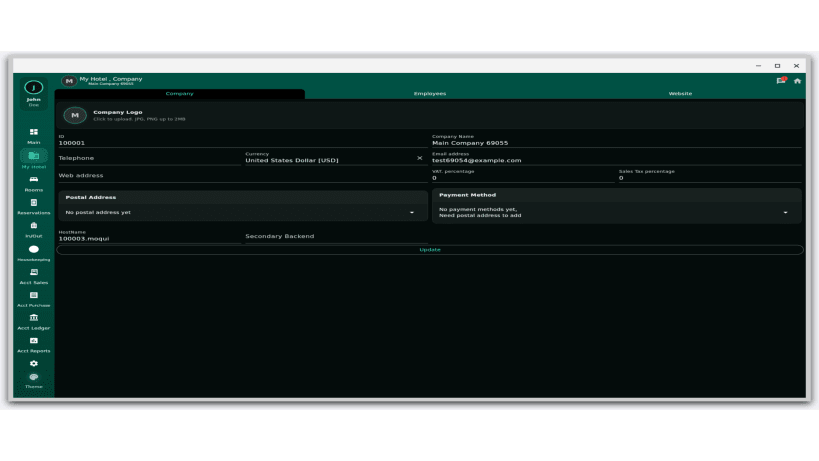
Task: Go to Rooms bed icon
Action: (33, 179)
